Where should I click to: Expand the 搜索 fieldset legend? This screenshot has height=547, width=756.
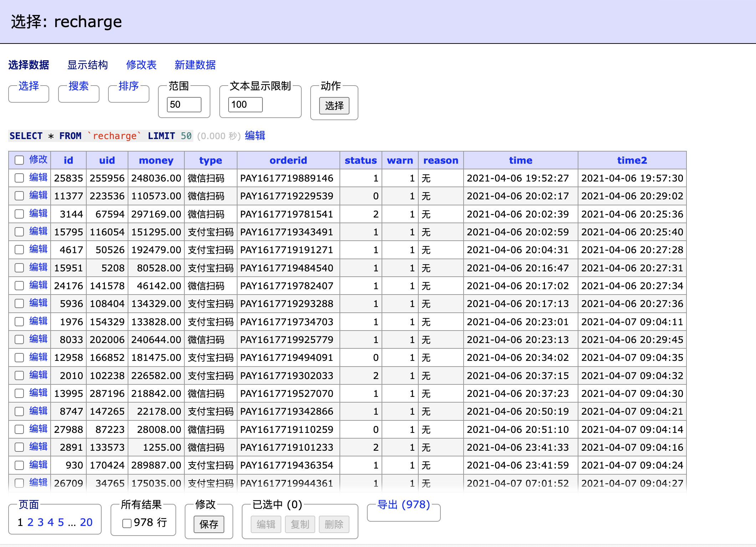pos(78,86)
